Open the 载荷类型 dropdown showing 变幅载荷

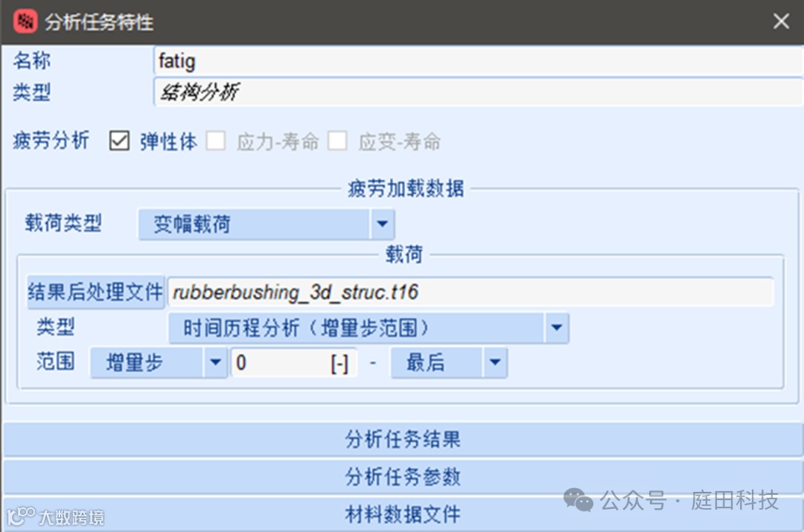pos(267,224)
